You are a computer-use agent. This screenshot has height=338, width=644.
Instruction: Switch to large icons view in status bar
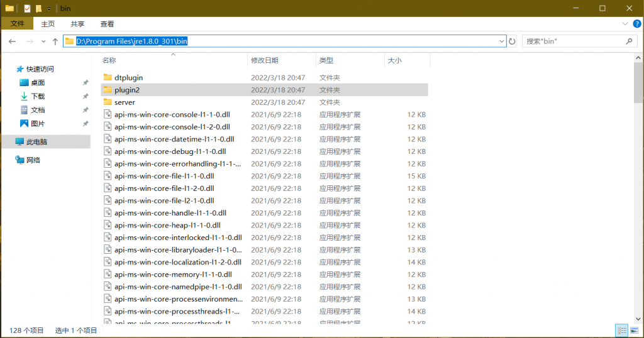(x=634, y=330)
